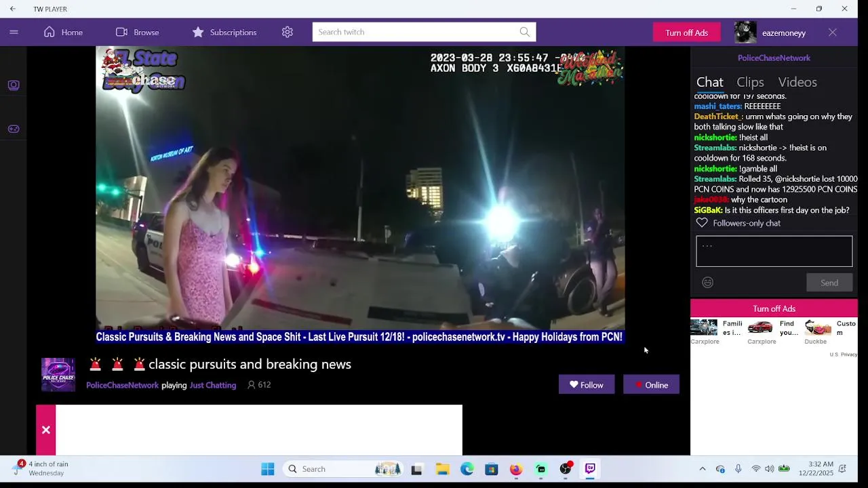Open the red car Carxplore ad
The image size is (868, 488).
[760, 328]
